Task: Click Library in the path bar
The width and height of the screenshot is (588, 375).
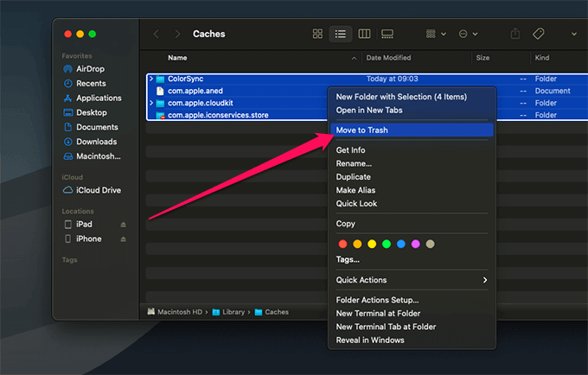Action: pos(228,312)
